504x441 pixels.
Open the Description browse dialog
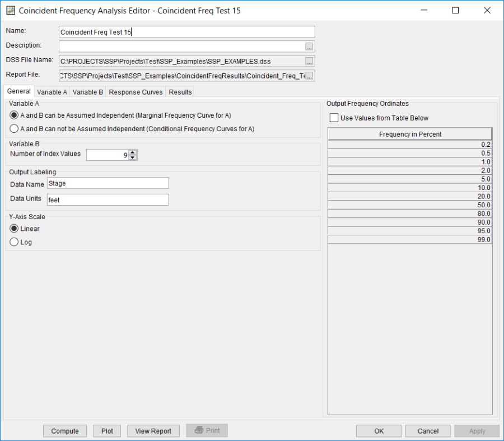point(309,45)
